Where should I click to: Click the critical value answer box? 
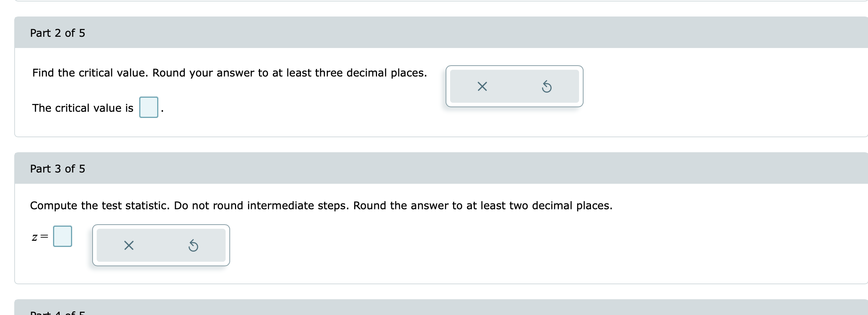(x=149, y=108)
